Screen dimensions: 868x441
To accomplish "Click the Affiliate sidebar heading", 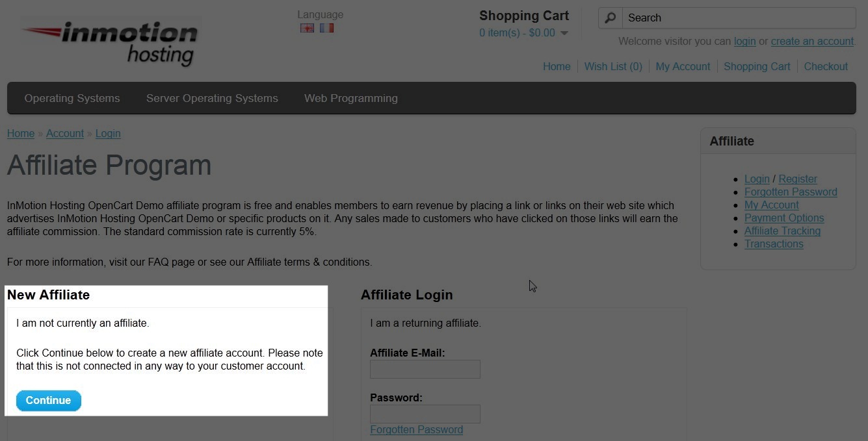I will 732,141.
